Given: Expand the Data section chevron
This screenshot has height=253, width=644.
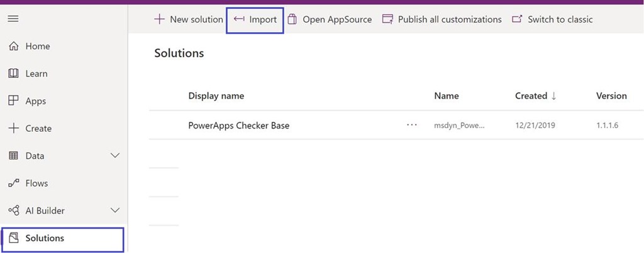Looking at the screenshot, I should coord(115,156).
